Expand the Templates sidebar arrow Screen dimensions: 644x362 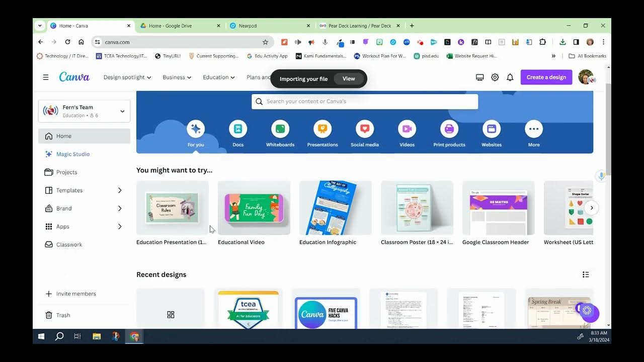tap(120, 191)
